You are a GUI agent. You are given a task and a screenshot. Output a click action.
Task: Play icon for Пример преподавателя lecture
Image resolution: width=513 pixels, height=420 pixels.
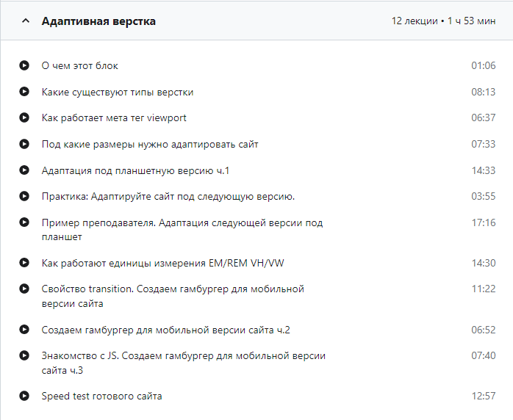coord(24,222)
